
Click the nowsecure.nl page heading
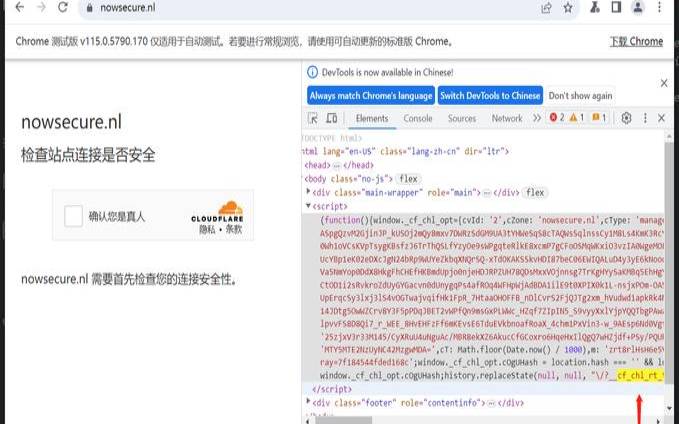(71, 122)
